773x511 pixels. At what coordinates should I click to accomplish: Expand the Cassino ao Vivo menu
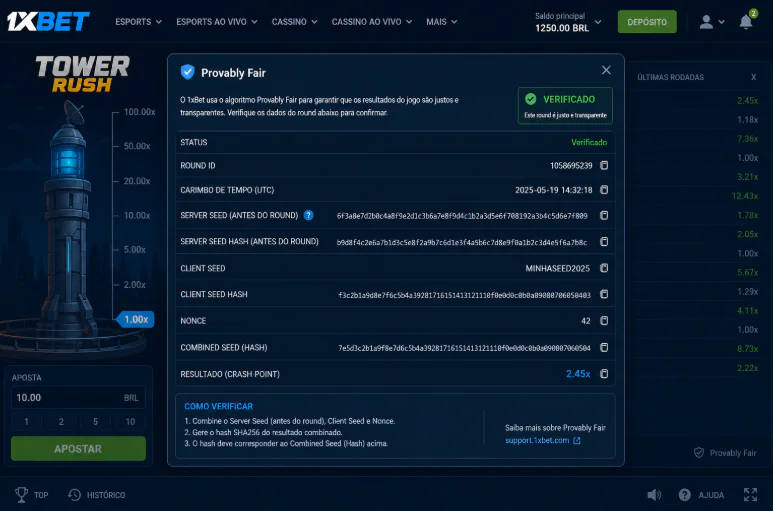tap(372, 22)
